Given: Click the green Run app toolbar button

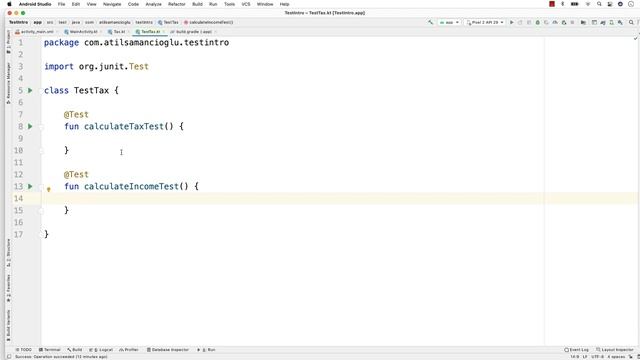Looking at the screenshot, I should coord(511,22).
